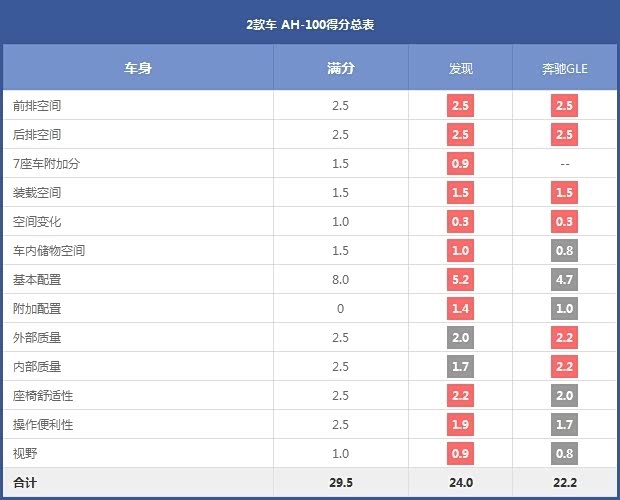
Task: Click the table title AH-100得分总表
Action: [x=310, y=23]
